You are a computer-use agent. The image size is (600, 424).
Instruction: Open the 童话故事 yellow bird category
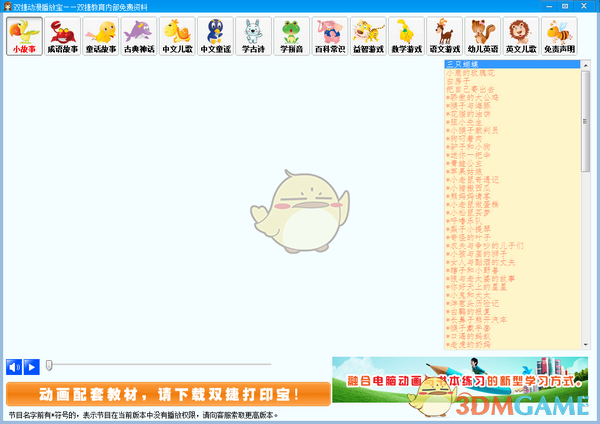(101, 36)
